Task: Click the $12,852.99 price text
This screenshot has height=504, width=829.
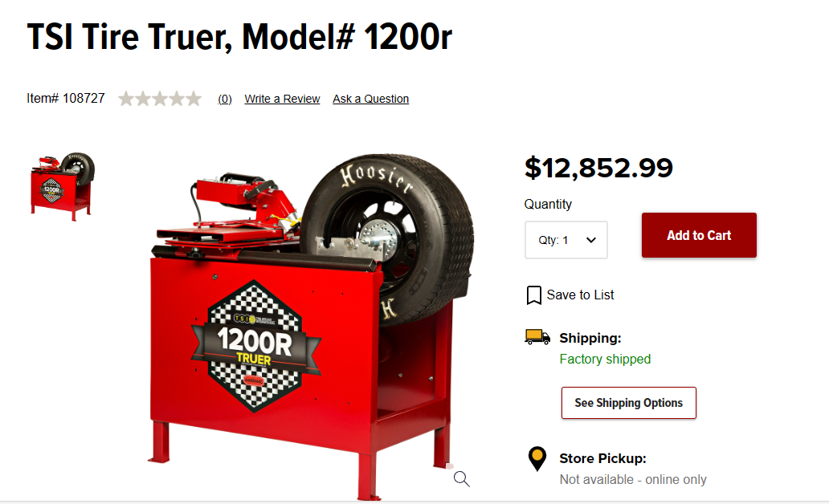Action: [598, 168]
